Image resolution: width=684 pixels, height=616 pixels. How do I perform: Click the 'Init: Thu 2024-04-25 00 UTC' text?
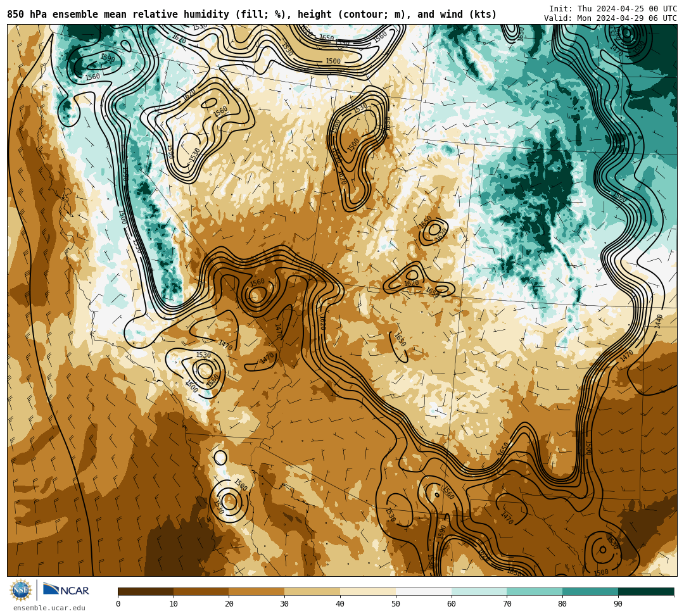point(613,9)
